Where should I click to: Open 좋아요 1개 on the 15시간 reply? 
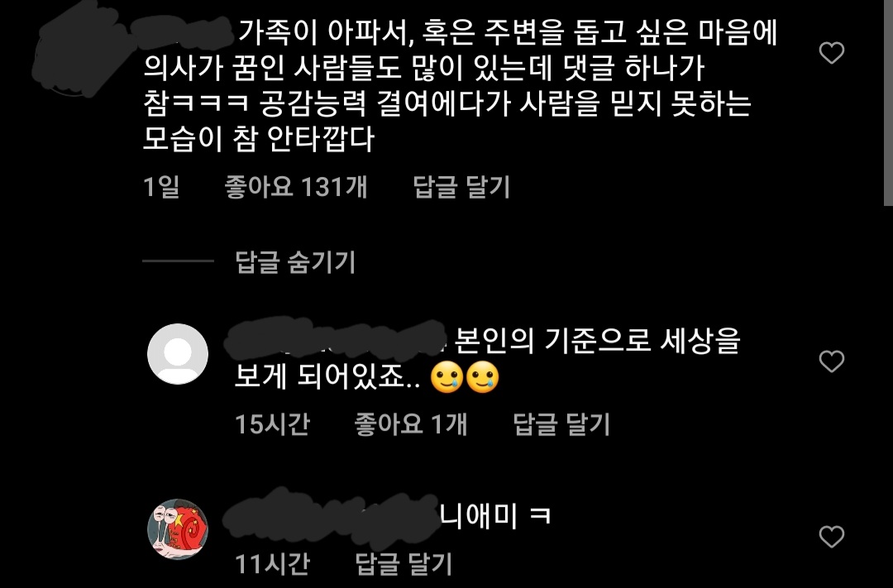click(x=411, y=424)
